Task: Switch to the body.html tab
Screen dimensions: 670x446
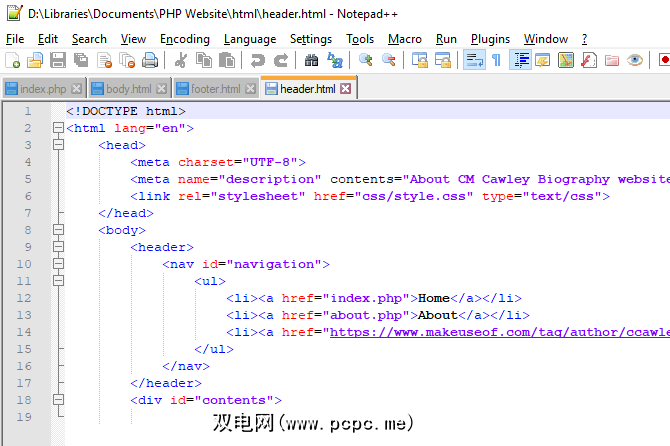Action: pos(129,89)
